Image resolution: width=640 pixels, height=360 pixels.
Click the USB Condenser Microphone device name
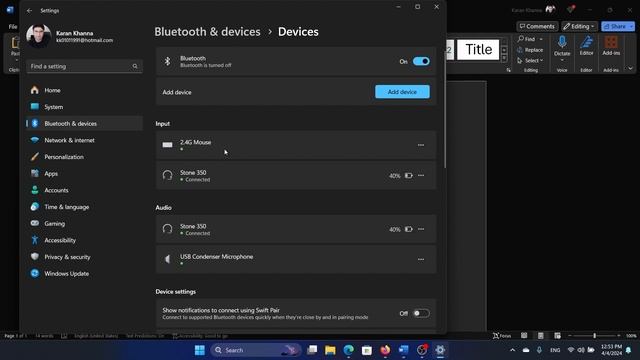[x=216, y=256]
